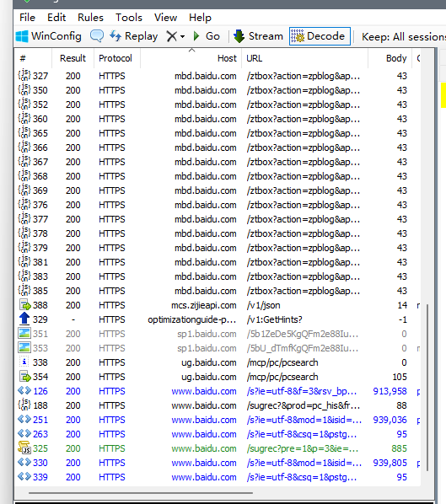The width and height of the screenshot is (446, 504).
Task: Click the post icon of session 388
Action: pos(24,305)
